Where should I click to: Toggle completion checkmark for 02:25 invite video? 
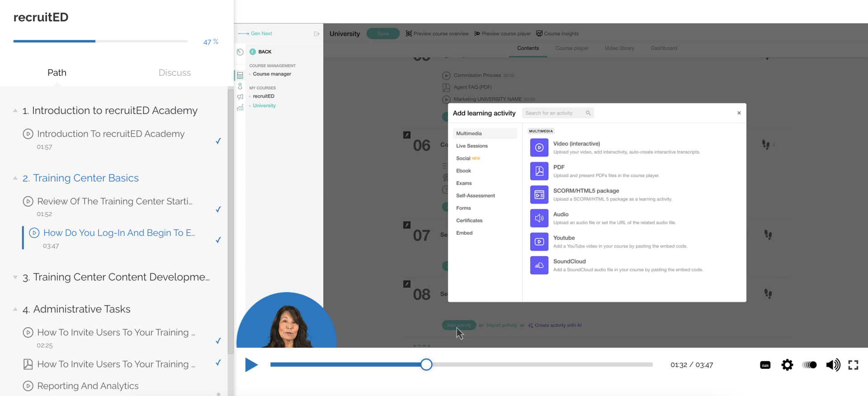point(218,341)
